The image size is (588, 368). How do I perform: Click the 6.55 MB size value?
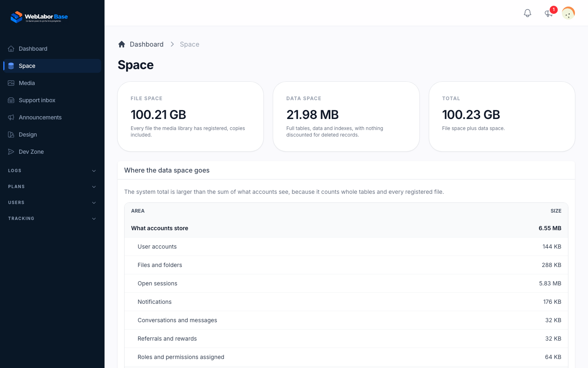tap(550, 228)
